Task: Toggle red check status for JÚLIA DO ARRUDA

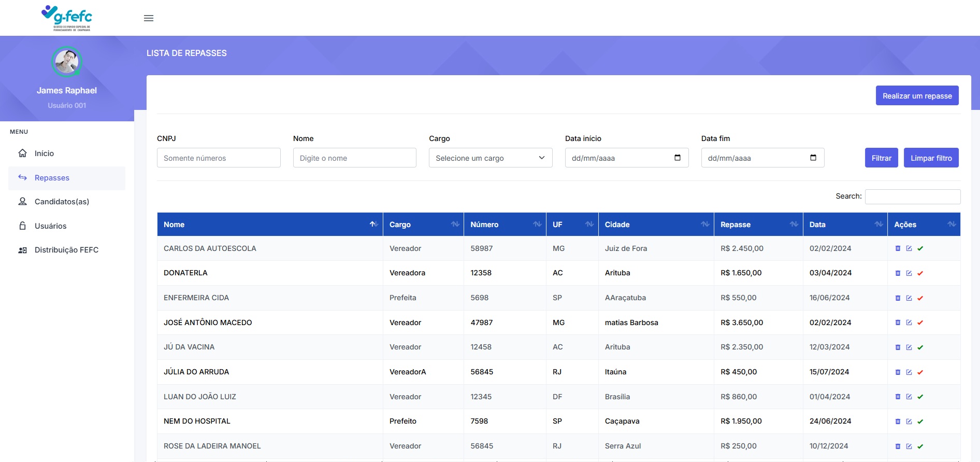Action: 920,372
